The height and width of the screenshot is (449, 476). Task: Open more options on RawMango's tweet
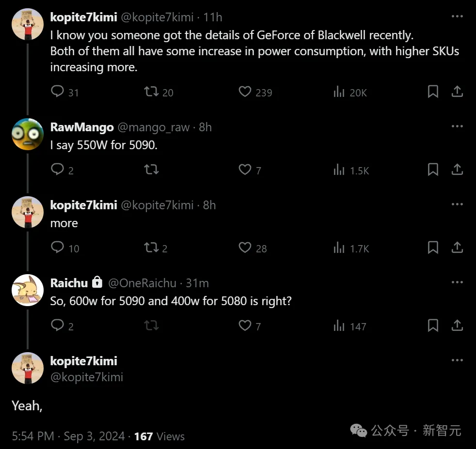coord(457,126)
